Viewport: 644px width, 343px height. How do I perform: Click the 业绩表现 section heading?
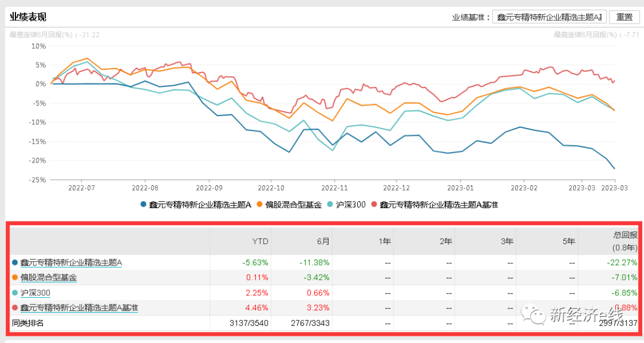(x=28, y=17)
